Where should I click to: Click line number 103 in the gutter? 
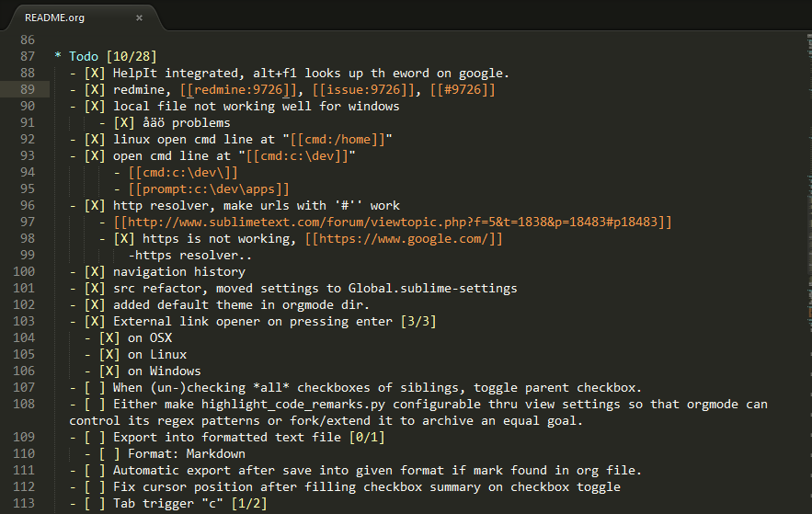[x=24, y=322]
